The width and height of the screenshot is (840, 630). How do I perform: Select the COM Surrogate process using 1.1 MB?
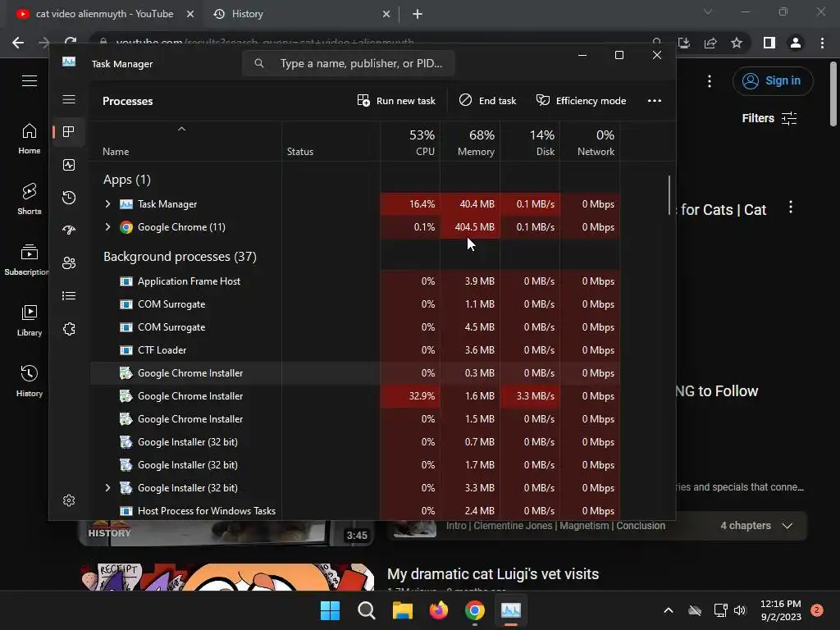pos(354,304)
